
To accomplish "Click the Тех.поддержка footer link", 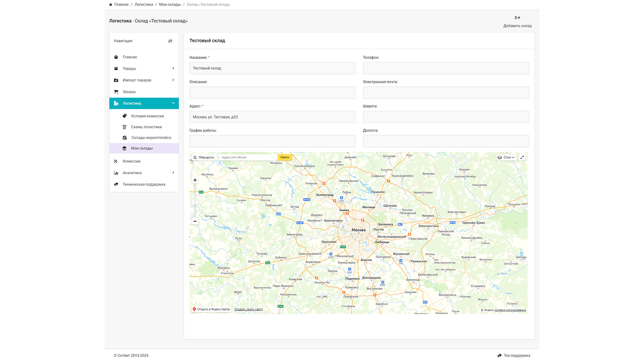I will tap(517, 355).
